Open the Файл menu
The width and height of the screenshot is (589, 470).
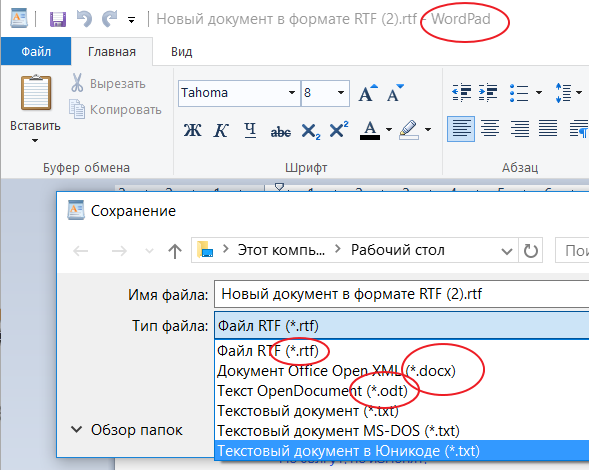[x=36, y=51]
